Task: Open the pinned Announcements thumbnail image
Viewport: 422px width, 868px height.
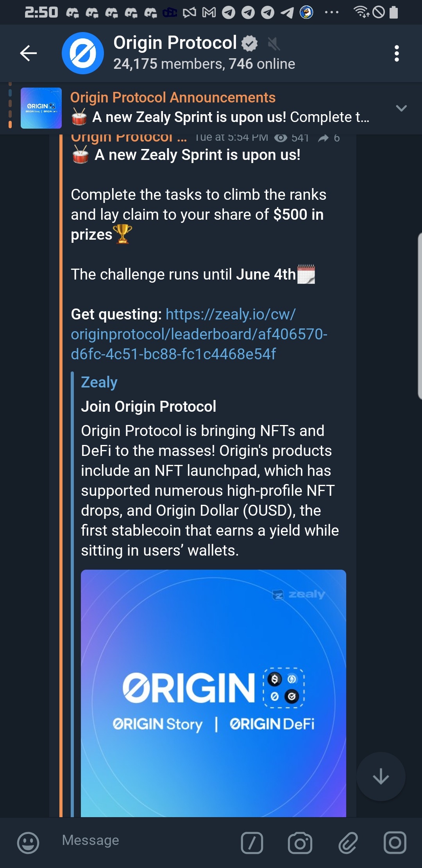Action: click(x=41, y=108)
